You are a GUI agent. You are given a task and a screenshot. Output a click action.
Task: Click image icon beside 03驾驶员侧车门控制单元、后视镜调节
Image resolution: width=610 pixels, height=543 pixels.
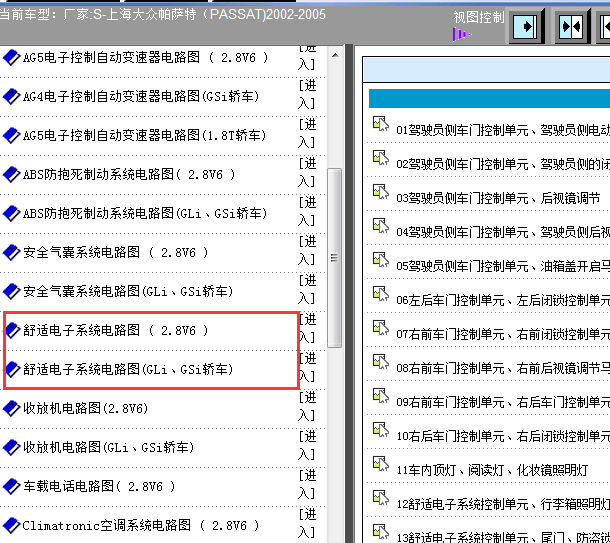[380, 192]
